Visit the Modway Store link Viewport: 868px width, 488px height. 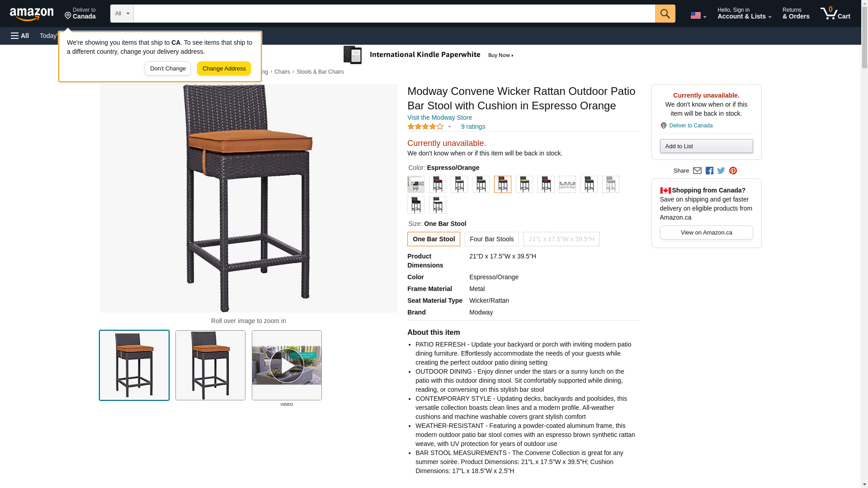click(439, 117)
